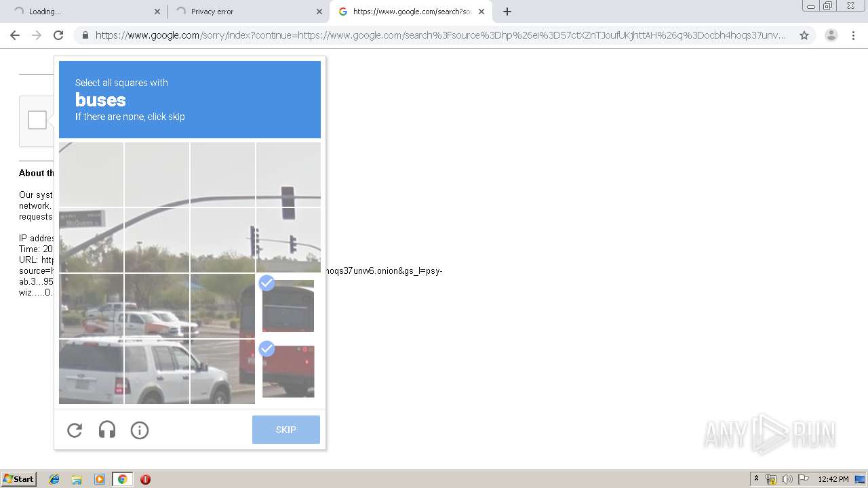Switch to the Privacy error tab
The height and width of the screenshot is (488, 868).
pos(248,12)
